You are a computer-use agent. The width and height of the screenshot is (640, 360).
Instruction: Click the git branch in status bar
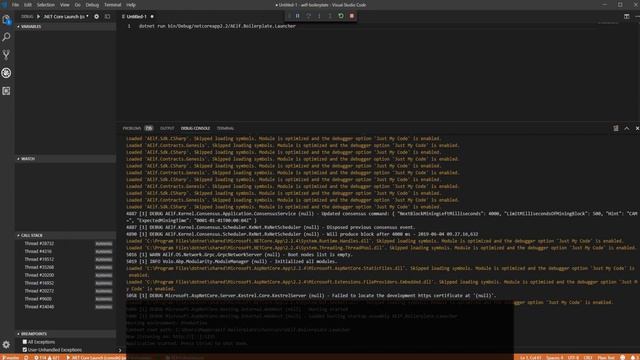(11, 358)
